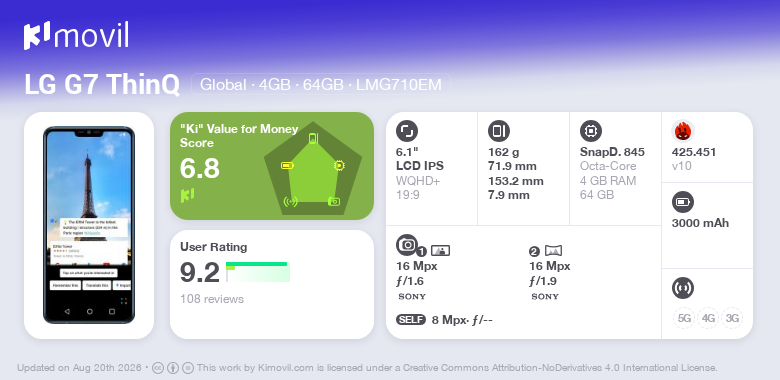
Task: Click the Creative Commons license icon
Action: click(158, 368)
